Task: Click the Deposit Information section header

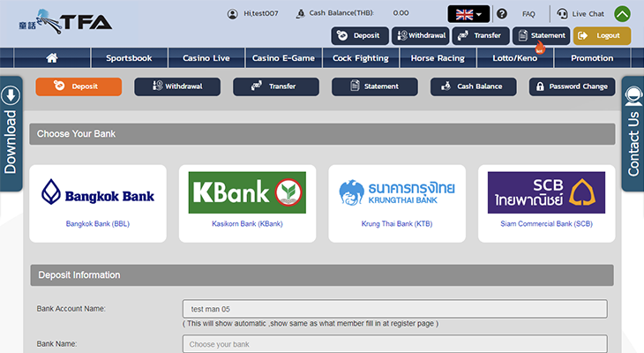Action: pos(322,275)
